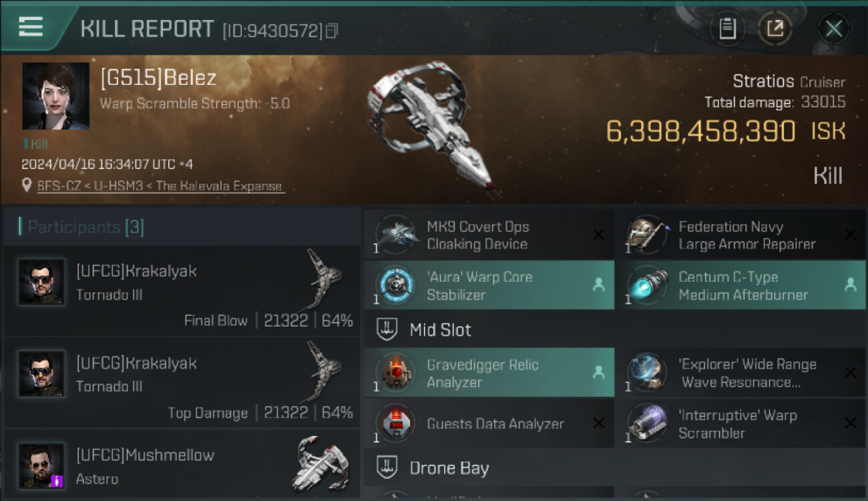Click the Guests Data Analyzer icon

(x=395, y=424)
